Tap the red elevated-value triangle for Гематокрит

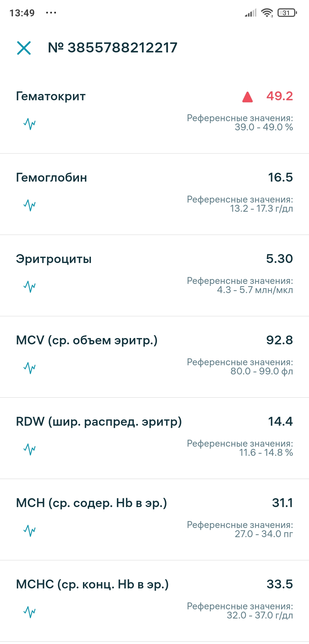coord(247,97)
